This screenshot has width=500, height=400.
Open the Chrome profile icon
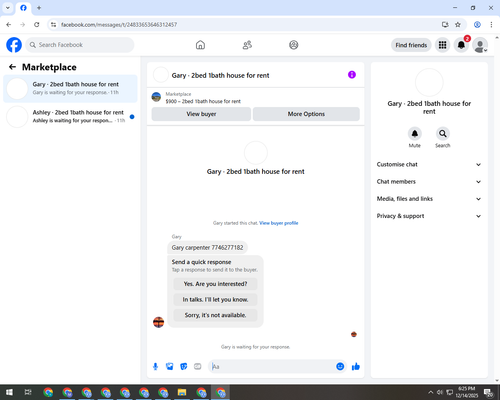pos(477,24)
